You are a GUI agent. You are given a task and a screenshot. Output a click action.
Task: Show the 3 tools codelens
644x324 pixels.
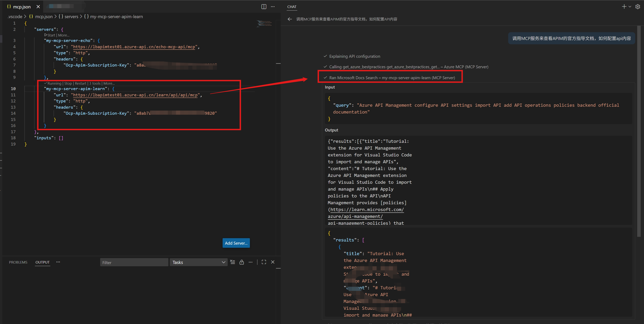[95, 83]
